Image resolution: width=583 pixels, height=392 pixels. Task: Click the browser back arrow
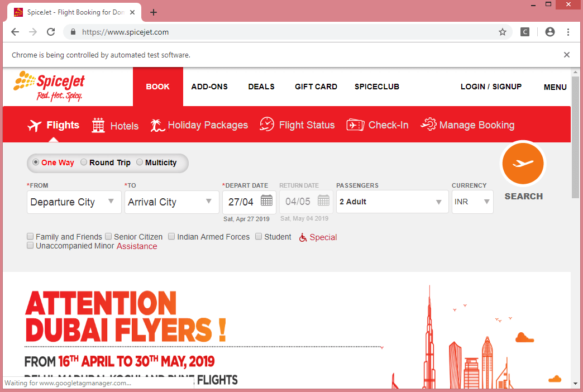point(15,32)
